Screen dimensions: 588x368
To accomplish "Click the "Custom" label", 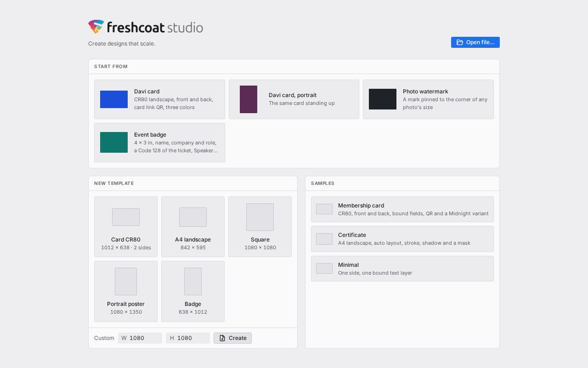I will click(x=104, y=338).
